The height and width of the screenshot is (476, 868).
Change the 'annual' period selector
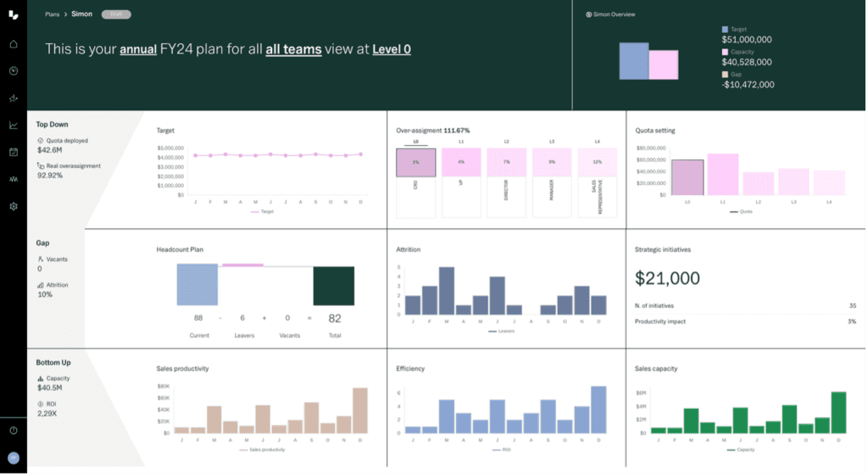[137, 49]
